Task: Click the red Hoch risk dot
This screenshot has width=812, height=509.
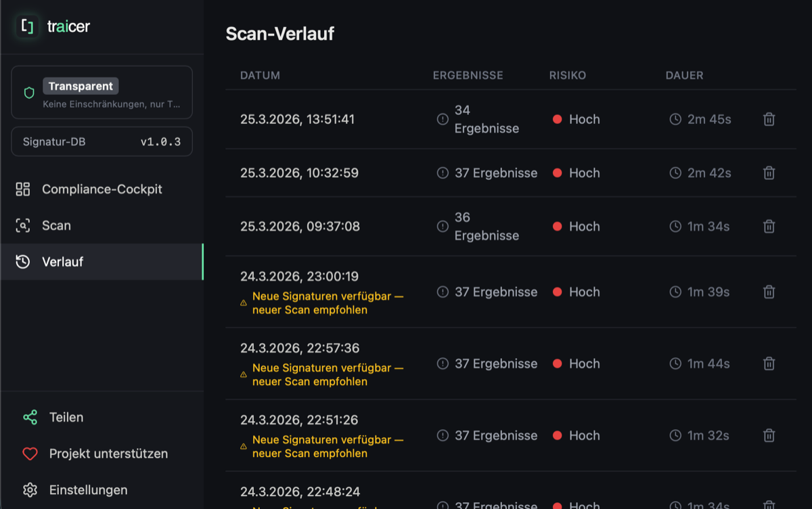Action: 557,119
